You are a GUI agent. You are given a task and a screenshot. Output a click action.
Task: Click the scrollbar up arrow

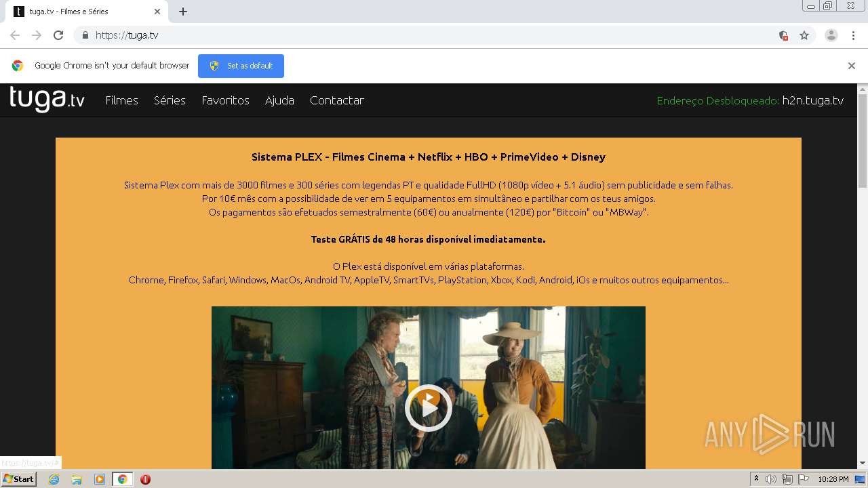pos(863,89)
